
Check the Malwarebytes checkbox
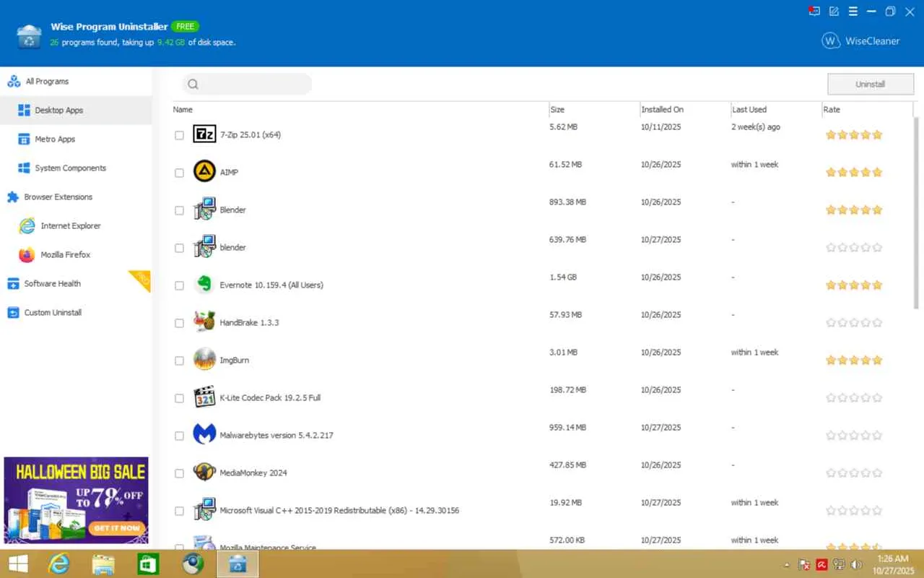(x=180, y=436)
